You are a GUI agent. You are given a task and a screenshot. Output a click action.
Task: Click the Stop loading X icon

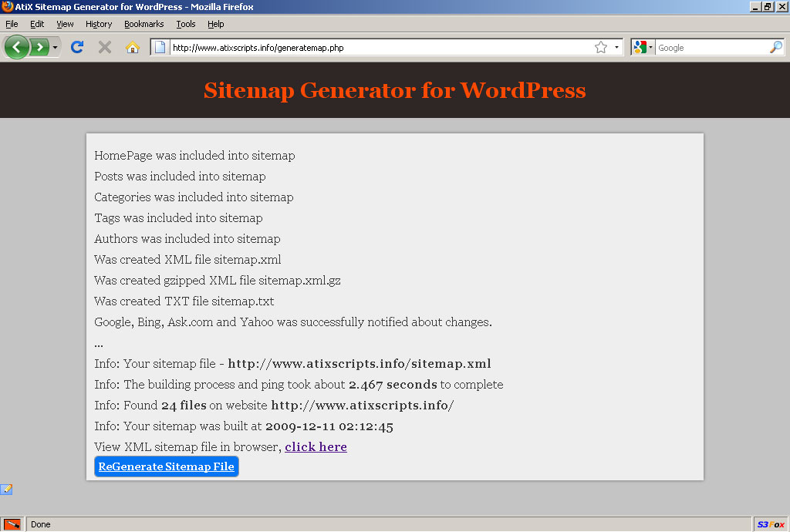[x=105, y=47]
